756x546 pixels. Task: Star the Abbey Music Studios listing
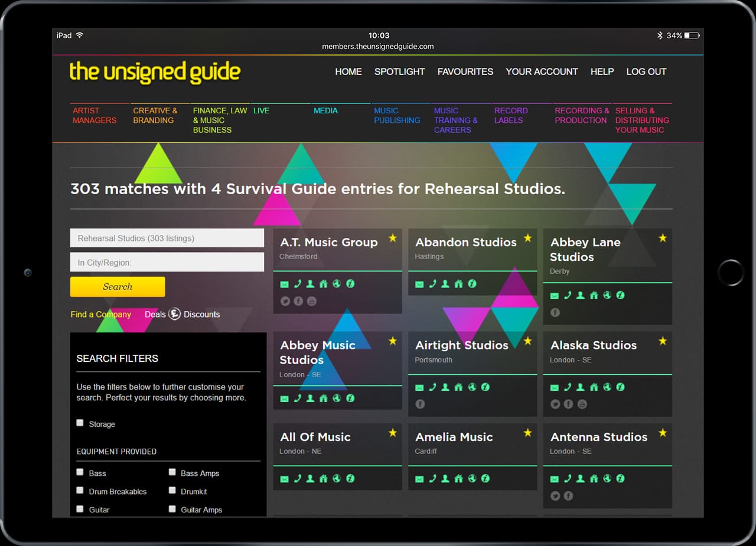click(392, 341)
